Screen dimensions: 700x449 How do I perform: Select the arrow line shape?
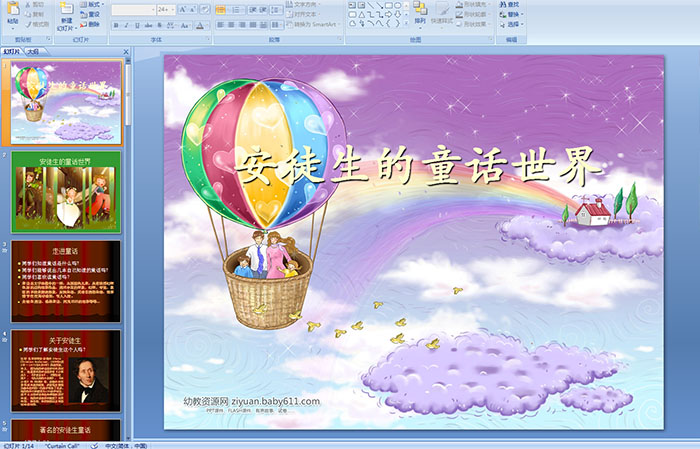pos(380,5)
